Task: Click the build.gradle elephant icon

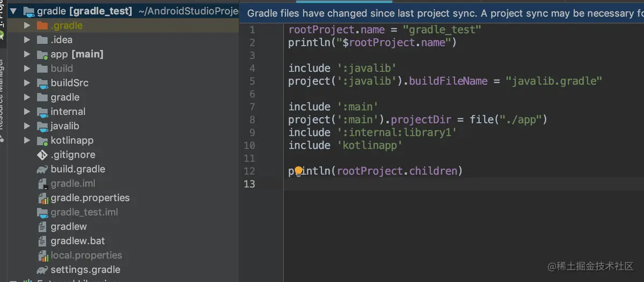Action: 42,169
